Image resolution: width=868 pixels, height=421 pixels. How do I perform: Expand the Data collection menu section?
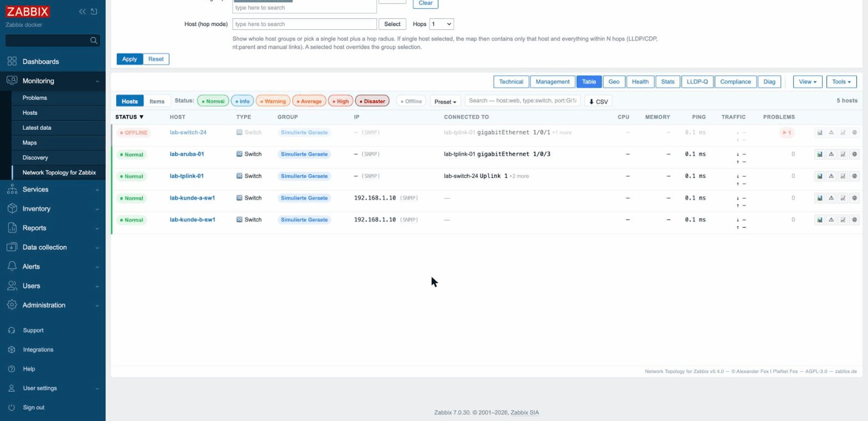point(53,247)
